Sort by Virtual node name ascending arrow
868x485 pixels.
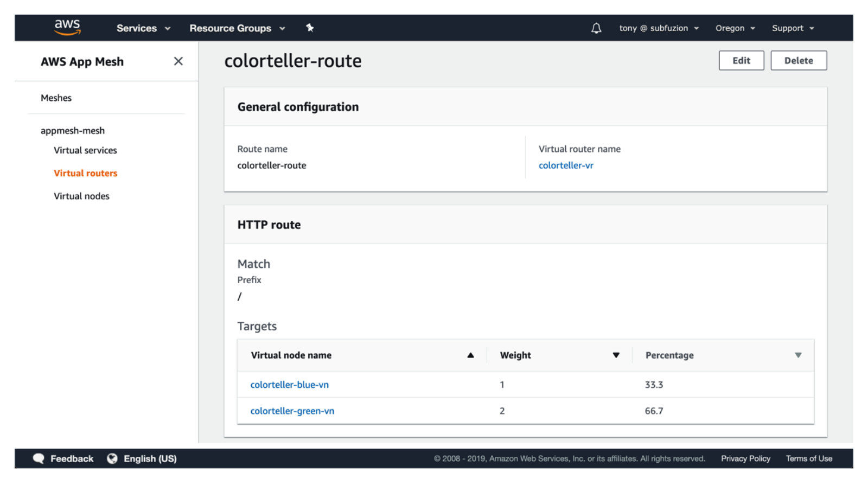coord(470,355)
